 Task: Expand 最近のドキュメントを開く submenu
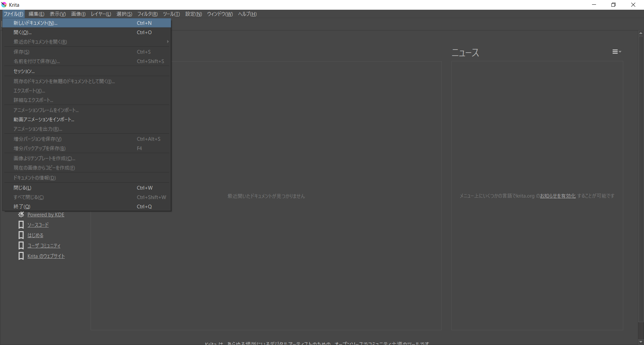click(87, 42)
